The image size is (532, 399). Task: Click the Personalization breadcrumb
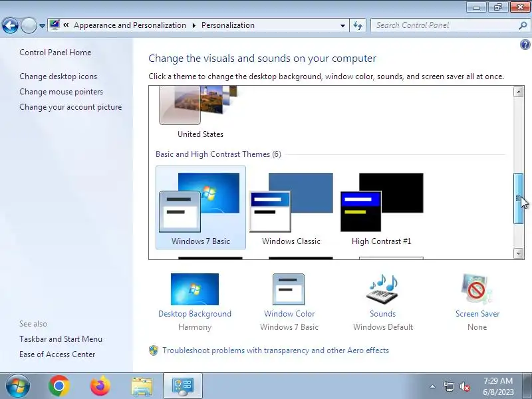(x=228, y=25)
